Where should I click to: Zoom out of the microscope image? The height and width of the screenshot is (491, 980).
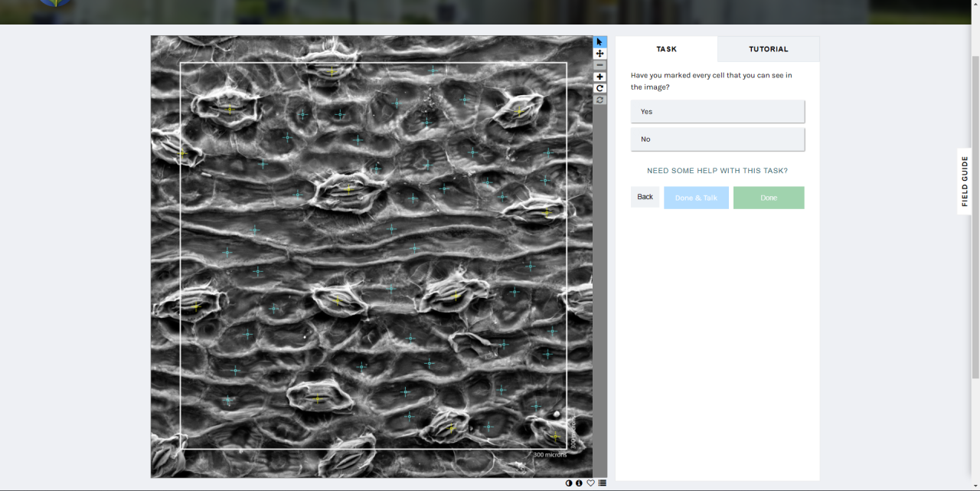[600, 65]
